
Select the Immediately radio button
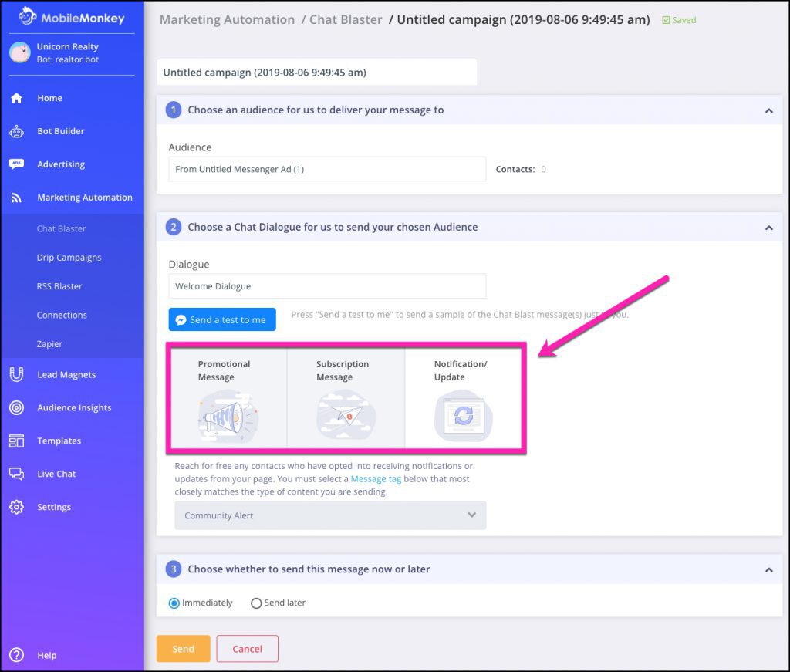(174, 603)
